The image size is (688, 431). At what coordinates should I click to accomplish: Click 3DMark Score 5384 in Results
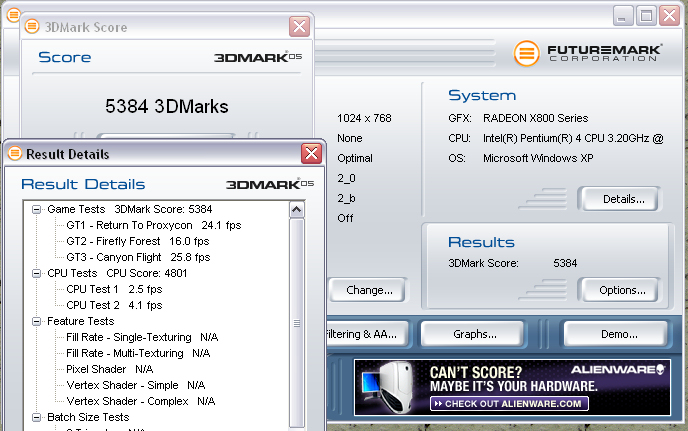[x=512, y=263]
